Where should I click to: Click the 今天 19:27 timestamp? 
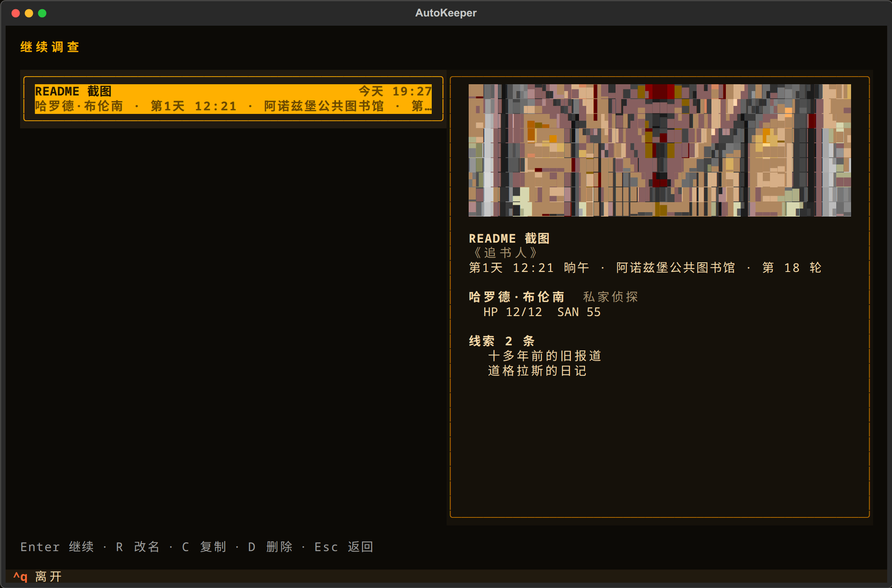[395, 91]
